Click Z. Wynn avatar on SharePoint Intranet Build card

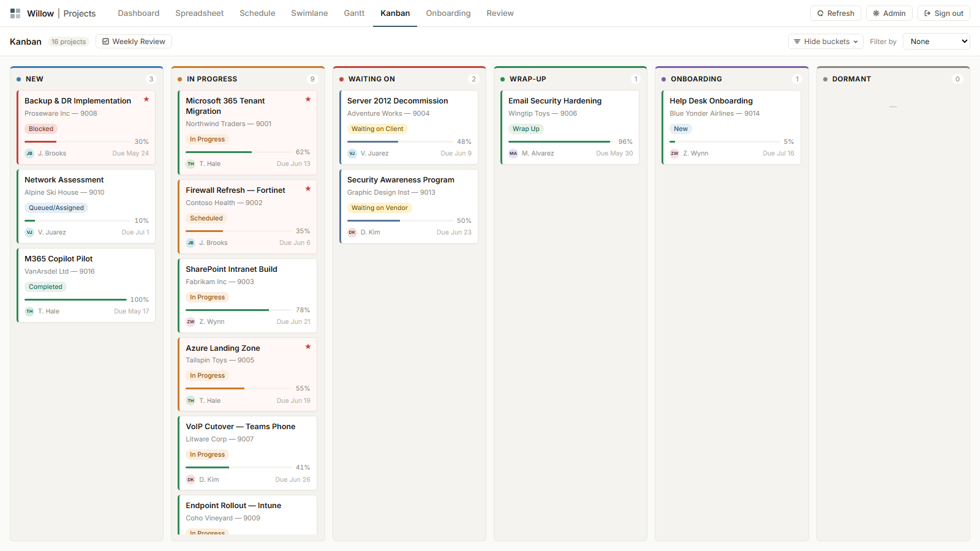click(190, 322)
